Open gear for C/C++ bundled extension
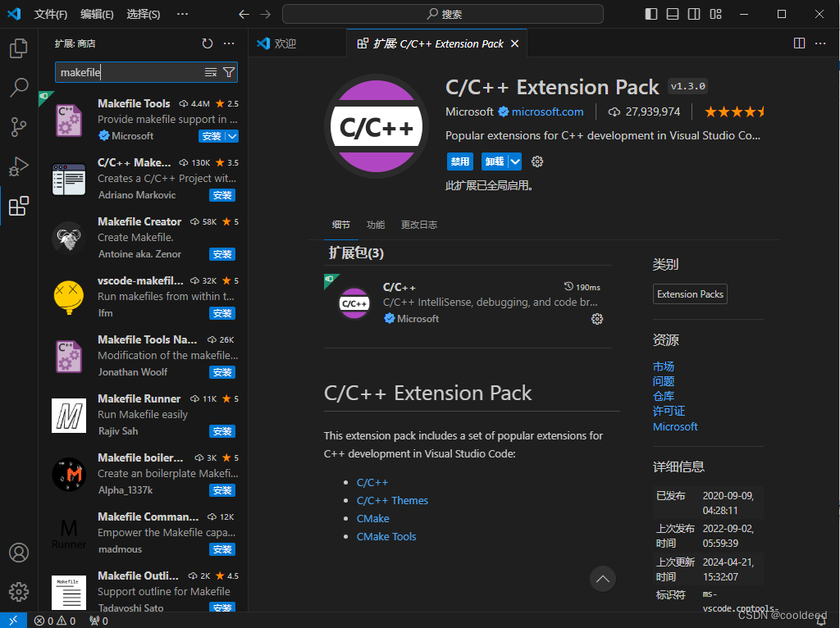The width and height of the screenshot is (840, 628). point(597,319)
